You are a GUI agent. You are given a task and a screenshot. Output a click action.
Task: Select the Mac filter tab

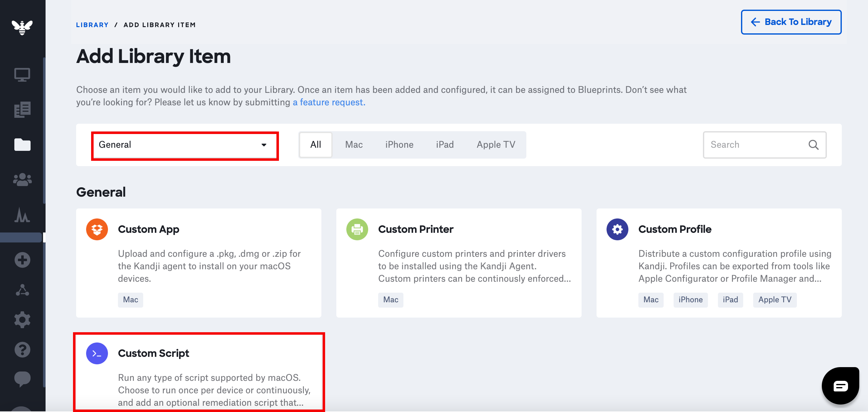click(x=354, y=145)
